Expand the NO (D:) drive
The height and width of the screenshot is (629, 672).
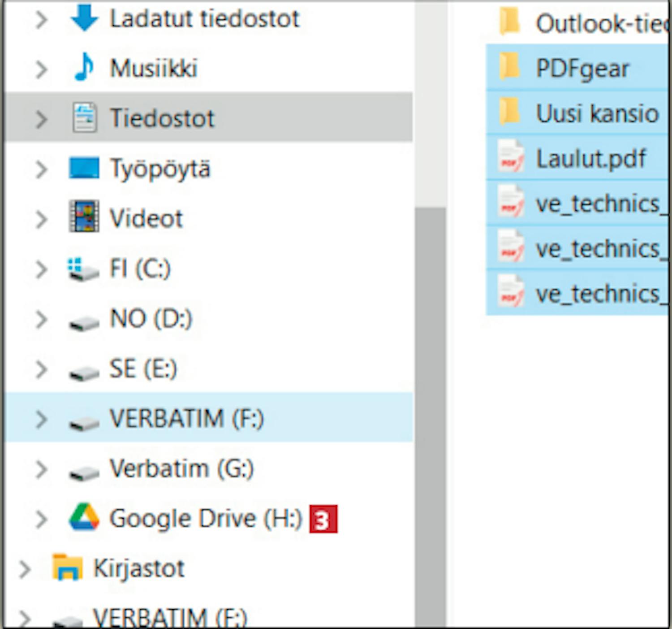(x=41, y=319)
